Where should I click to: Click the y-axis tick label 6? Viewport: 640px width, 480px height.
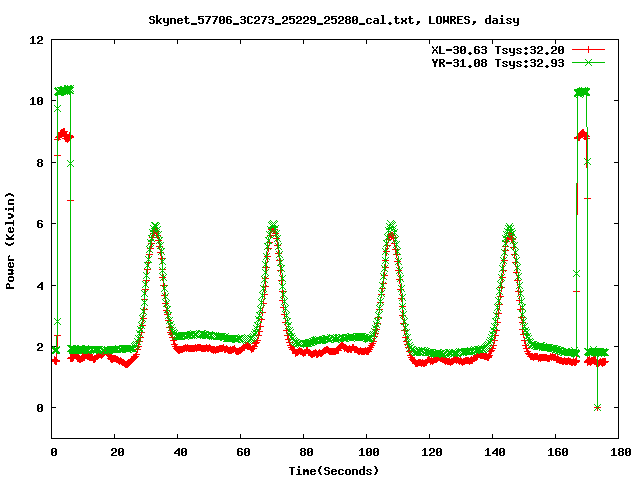(40, 224)
